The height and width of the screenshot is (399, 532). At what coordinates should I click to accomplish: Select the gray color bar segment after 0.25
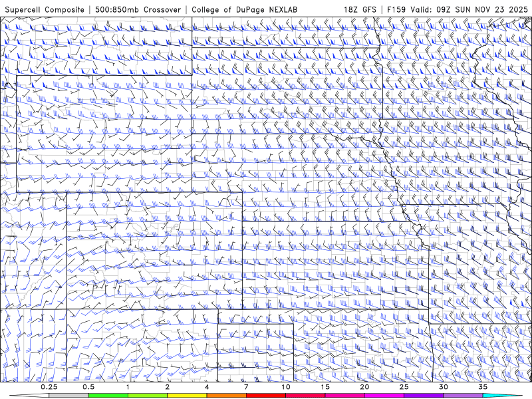pyautogui.click(x=68, y=396)
